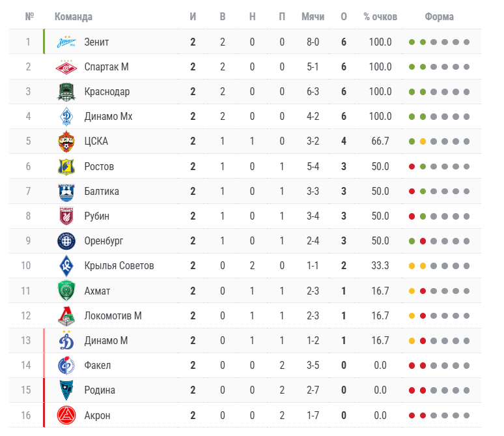Sort table by О points column
504x436 pixels.
344,16
